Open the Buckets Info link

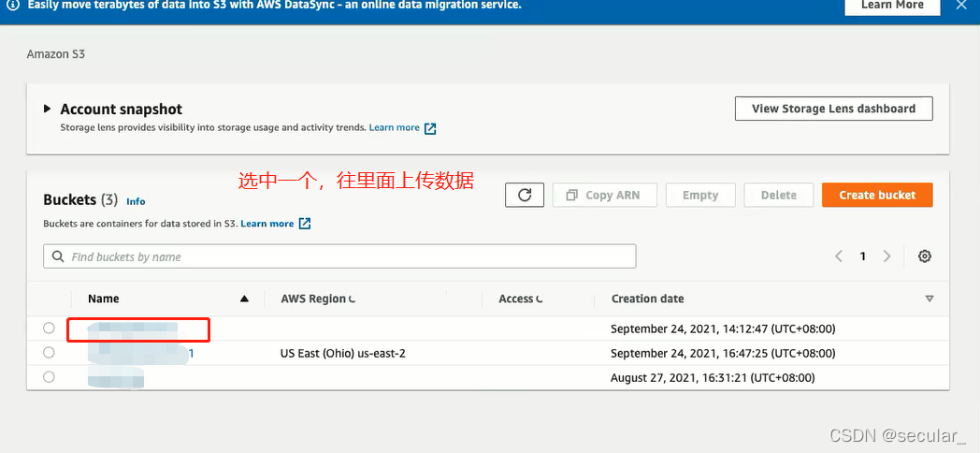pyautogui.click(x=136, y=201)
